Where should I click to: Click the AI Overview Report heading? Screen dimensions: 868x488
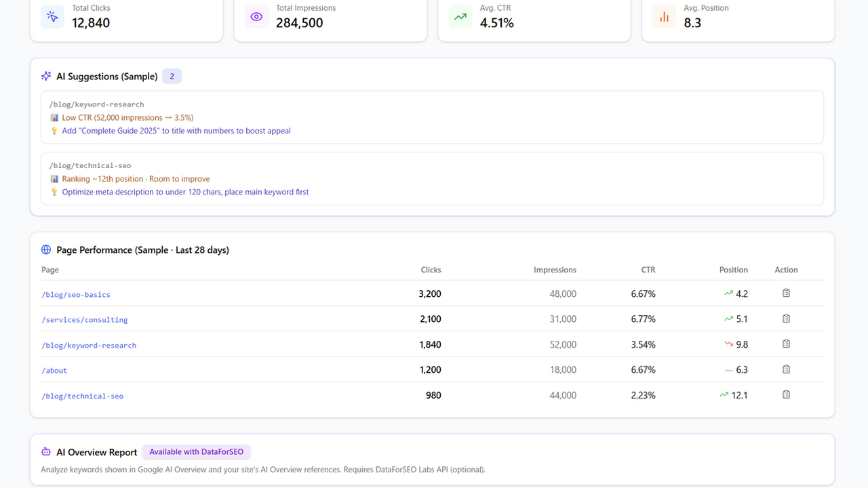(97, 452)
